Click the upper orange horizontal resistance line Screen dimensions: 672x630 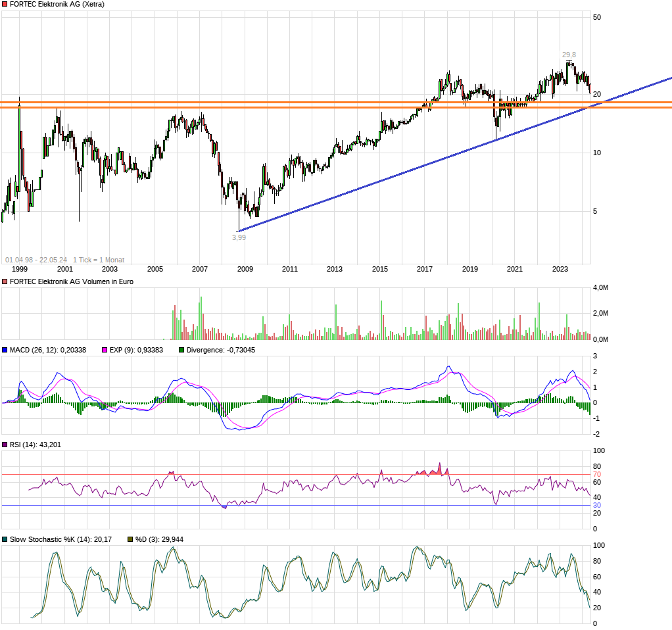[263, 103]
